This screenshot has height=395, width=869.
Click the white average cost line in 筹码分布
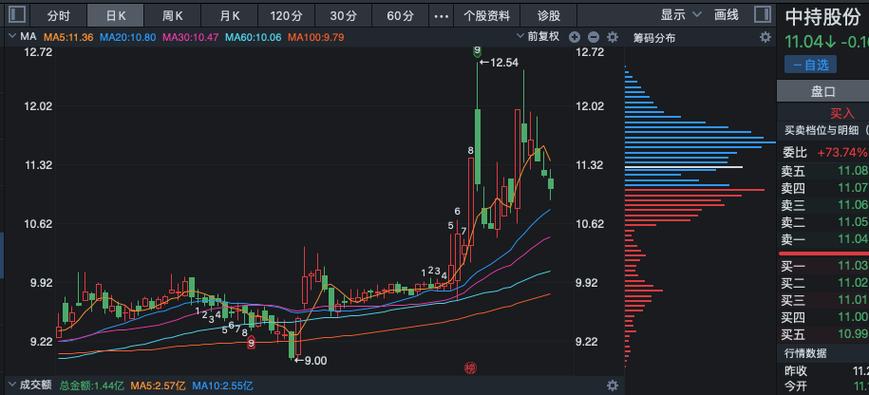(683, 167)
